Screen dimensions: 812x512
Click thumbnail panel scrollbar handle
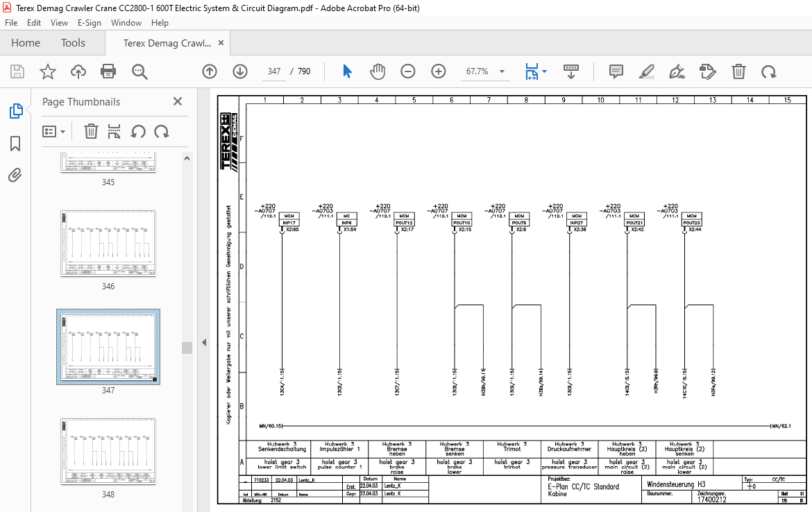tap(187, 348)
